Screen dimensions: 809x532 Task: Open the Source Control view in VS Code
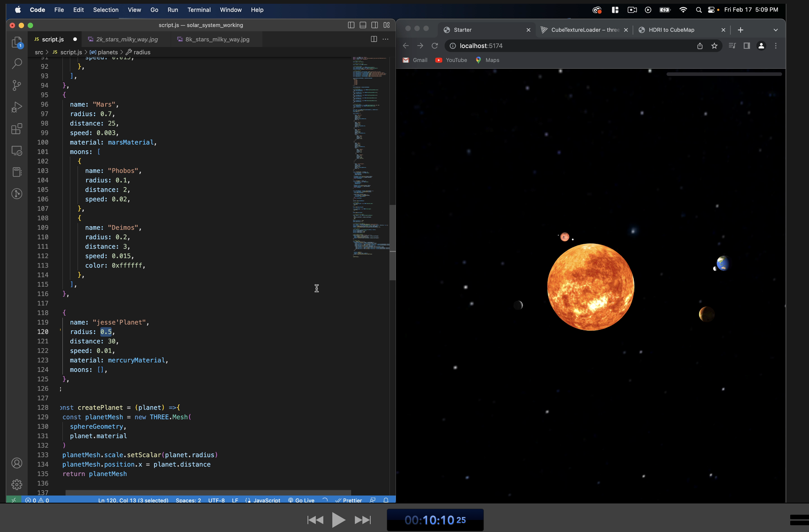17,85
